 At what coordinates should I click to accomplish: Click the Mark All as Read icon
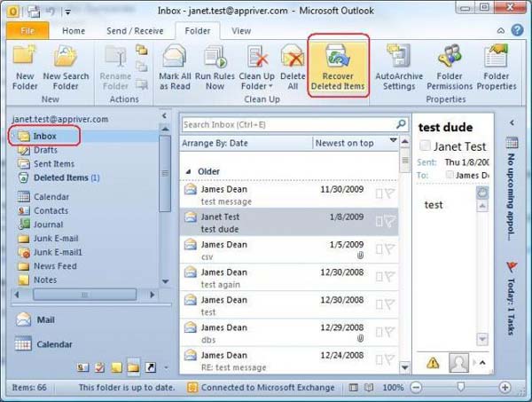(175, 57)
